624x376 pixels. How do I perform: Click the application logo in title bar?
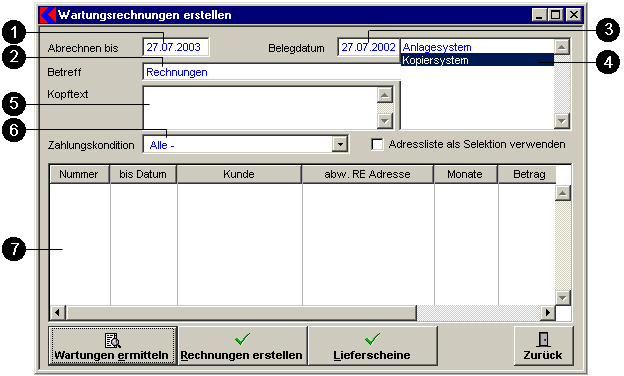48,15
